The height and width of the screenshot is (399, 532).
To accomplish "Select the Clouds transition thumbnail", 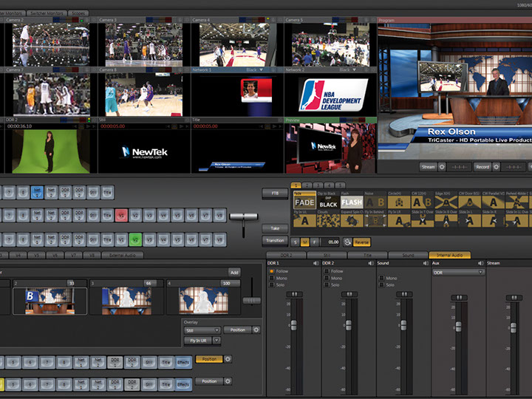I will [x=328, y=220].
